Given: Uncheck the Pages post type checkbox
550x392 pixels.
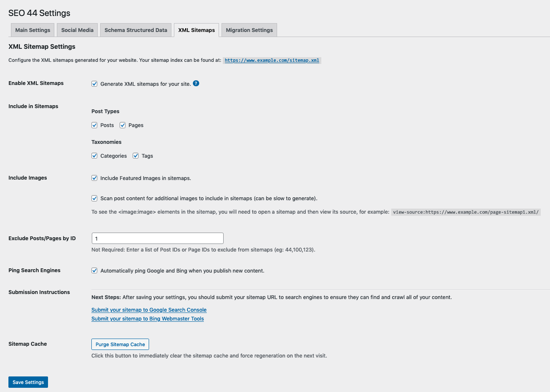Looking at the screenshot, I should pos(123,125).
